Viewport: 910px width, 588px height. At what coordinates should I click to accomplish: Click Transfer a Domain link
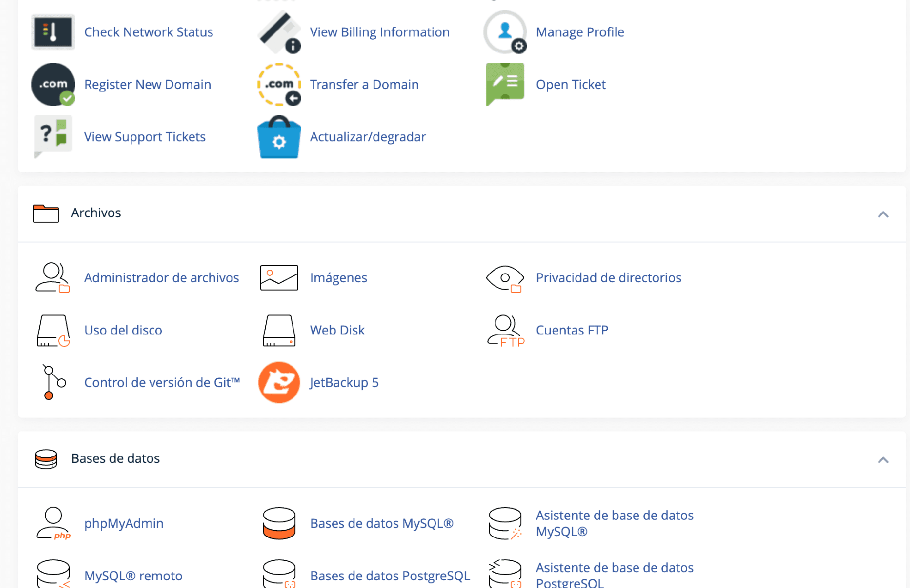pyautogui.click(x=364, y=85)
